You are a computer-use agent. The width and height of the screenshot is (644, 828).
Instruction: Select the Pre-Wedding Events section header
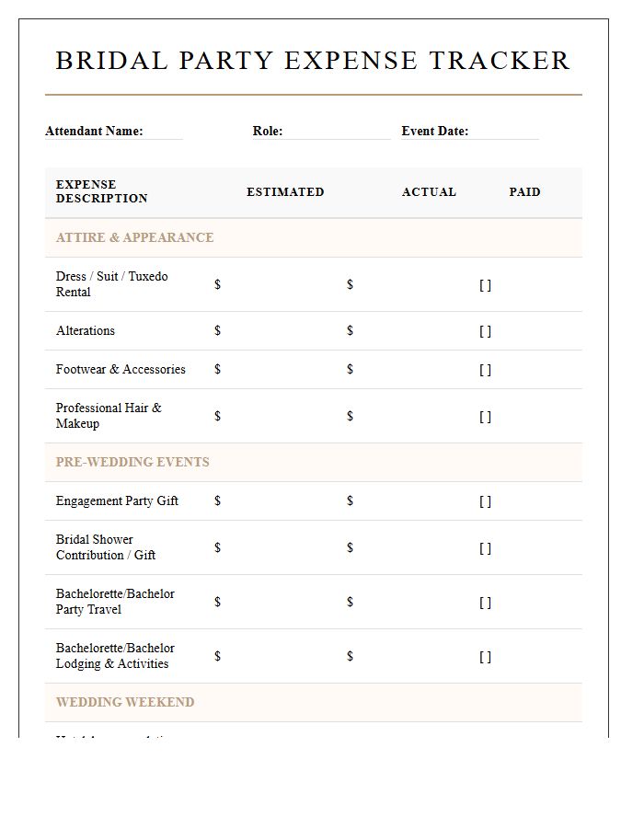click(x=314, y=462)
